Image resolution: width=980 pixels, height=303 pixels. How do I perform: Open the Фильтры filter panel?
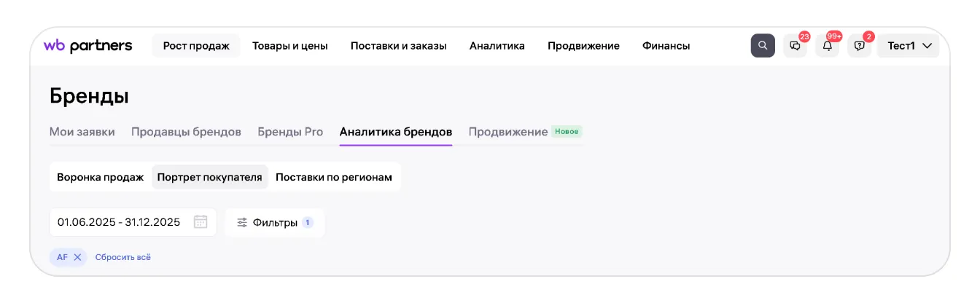275,222
